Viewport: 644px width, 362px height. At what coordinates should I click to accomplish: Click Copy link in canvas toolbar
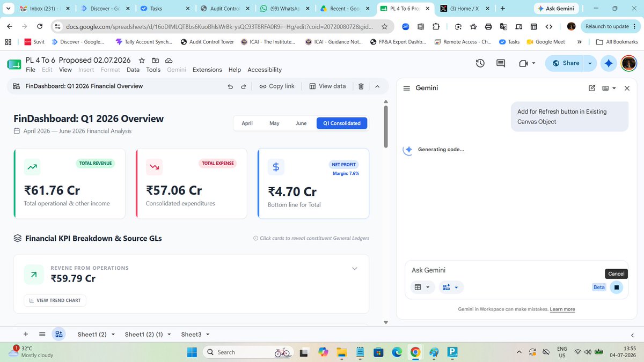pos(277,86)
